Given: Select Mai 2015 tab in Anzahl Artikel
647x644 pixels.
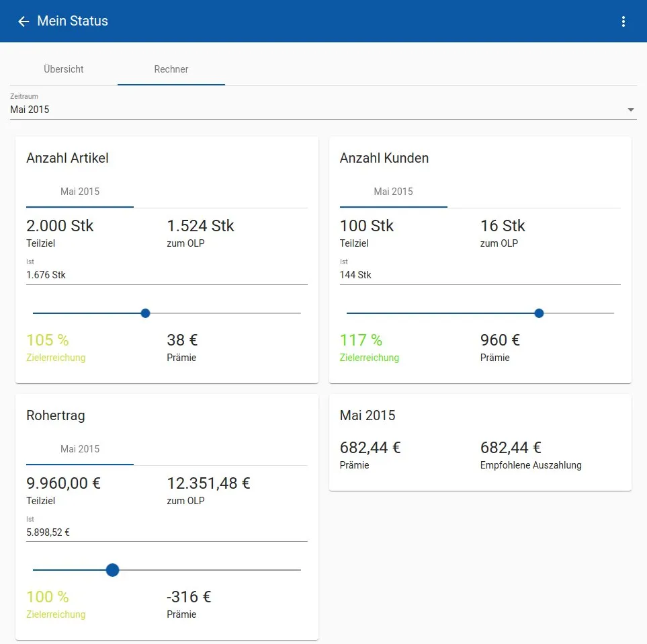Looking at the screenshot, I should tap(80, 192).
